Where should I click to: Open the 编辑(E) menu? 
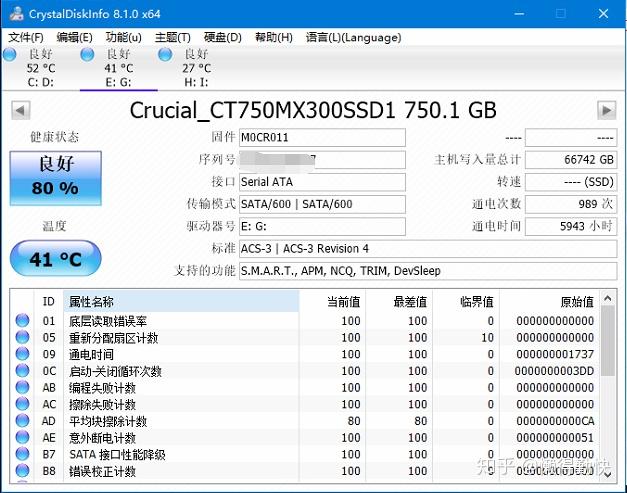tap(74, 38)
